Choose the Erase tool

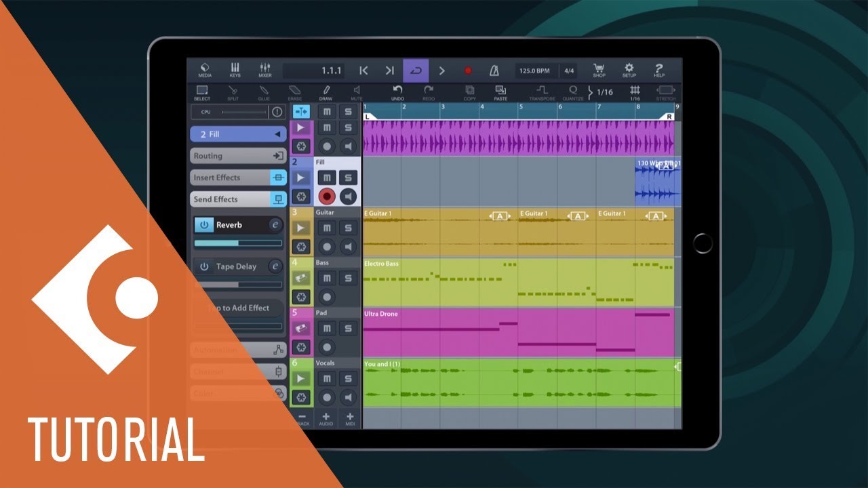(295, 93)
